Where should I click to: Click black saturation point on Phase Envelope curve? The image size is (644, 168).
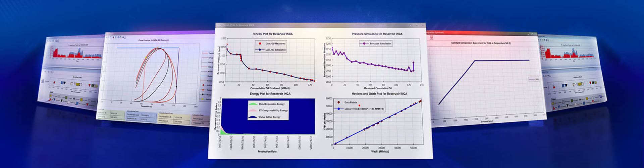pos(176,87)
